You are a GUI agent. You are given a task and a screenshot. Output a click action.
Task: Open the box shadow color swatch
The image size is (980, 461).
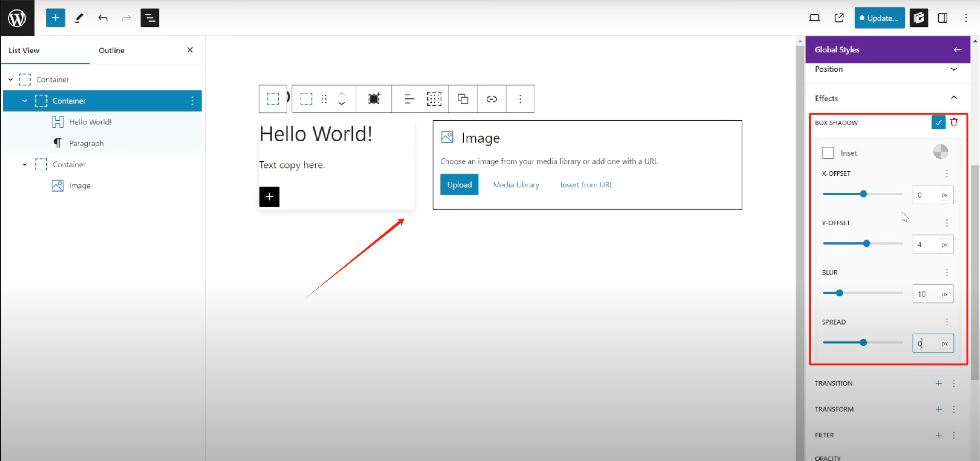[x=941, y=152]
